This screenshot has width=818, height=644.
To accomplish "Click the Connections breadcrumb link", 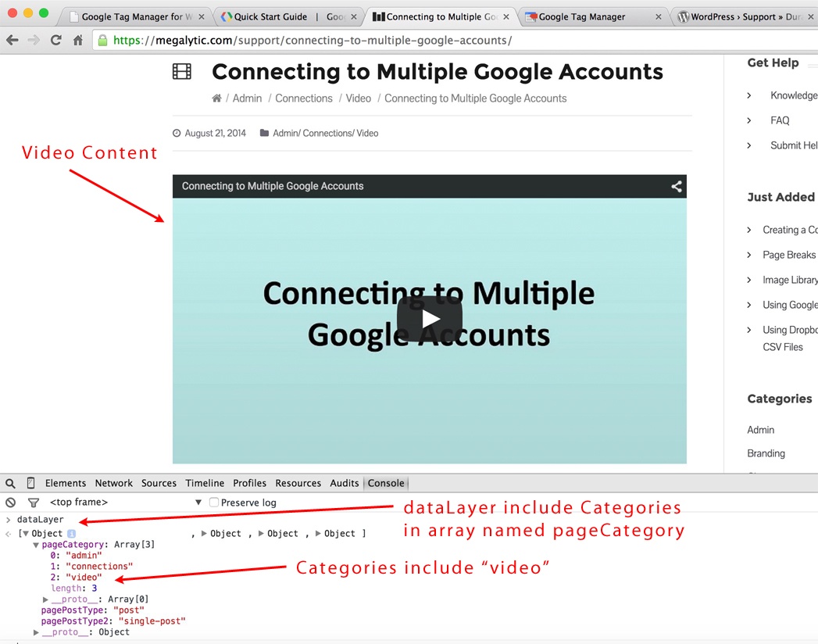I will tap(304, 98).
